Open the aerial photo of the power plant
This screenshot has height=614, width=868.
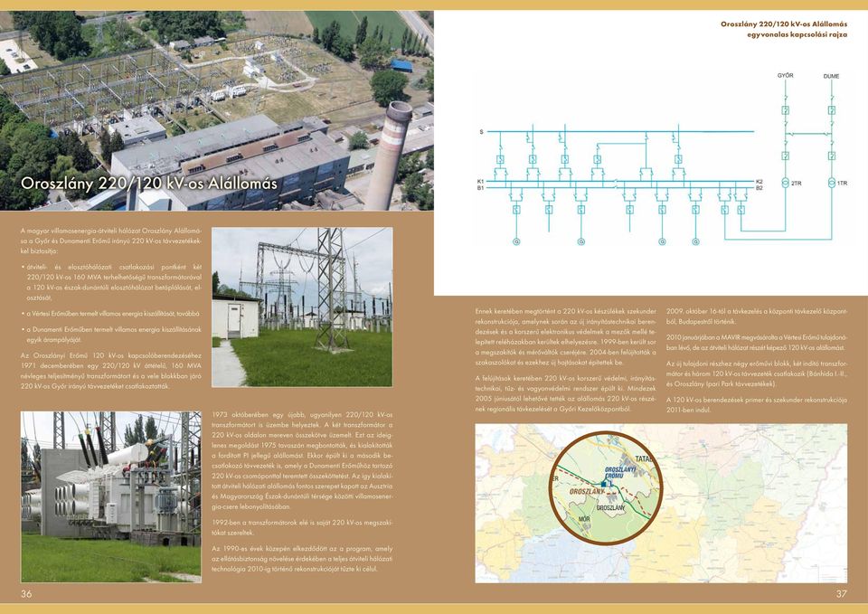pyautogui.click(x=217, y=110)
